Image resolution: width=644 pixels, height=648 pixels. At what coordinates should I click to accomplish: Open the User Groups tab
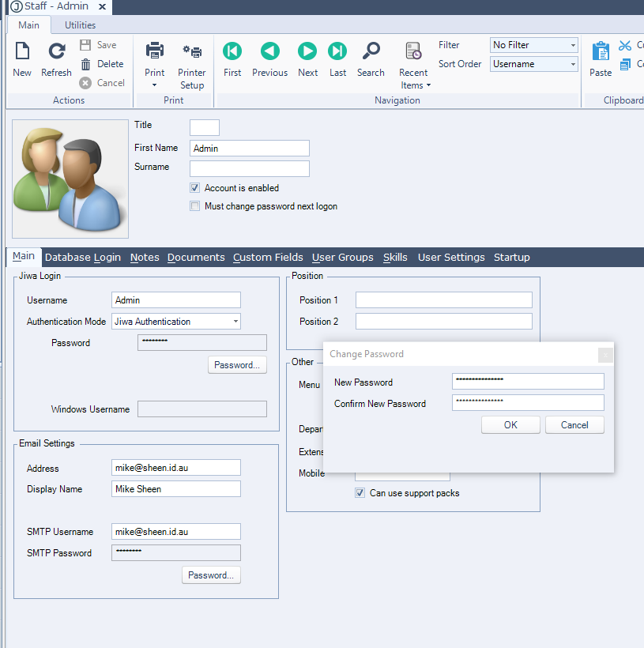tap(343, 257)
